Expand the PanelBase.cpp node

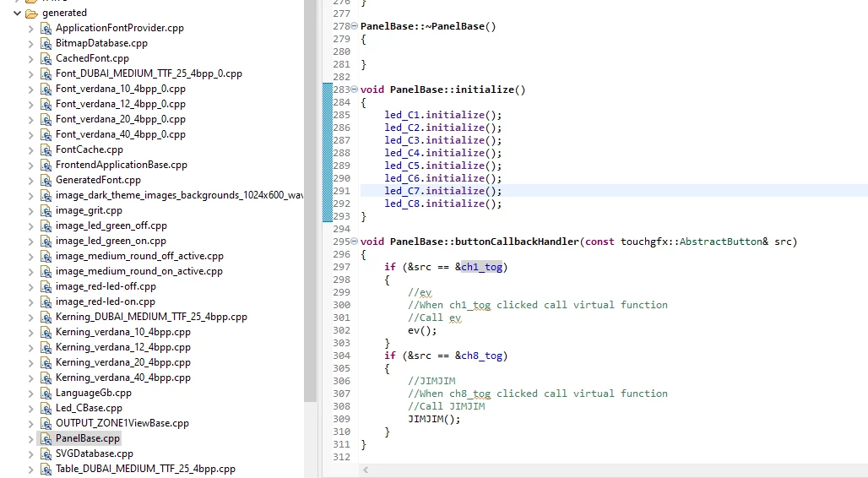(x=30, y=438)
